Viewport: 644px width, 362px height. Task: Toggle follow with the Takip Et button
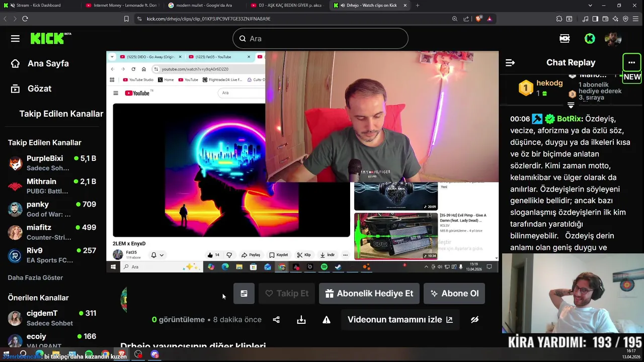pyautogui.click(x=287, y=294)
